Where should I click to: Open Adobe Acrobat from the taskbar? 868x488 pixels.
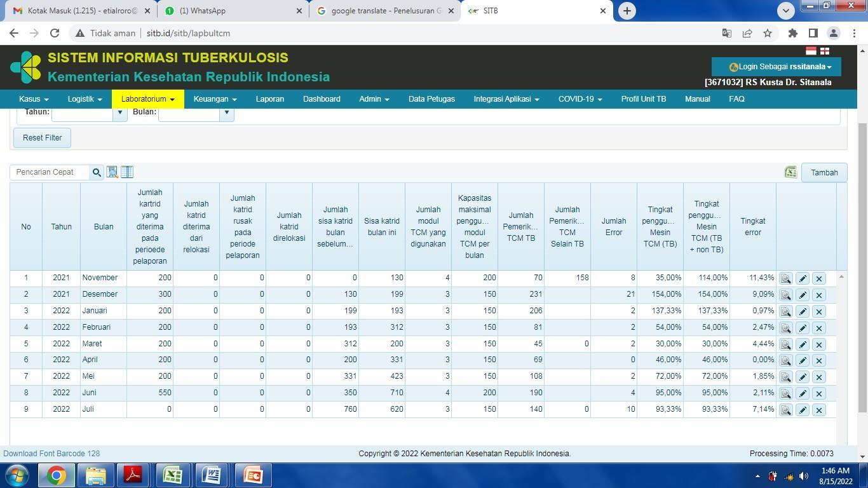[x=133, y=475]
